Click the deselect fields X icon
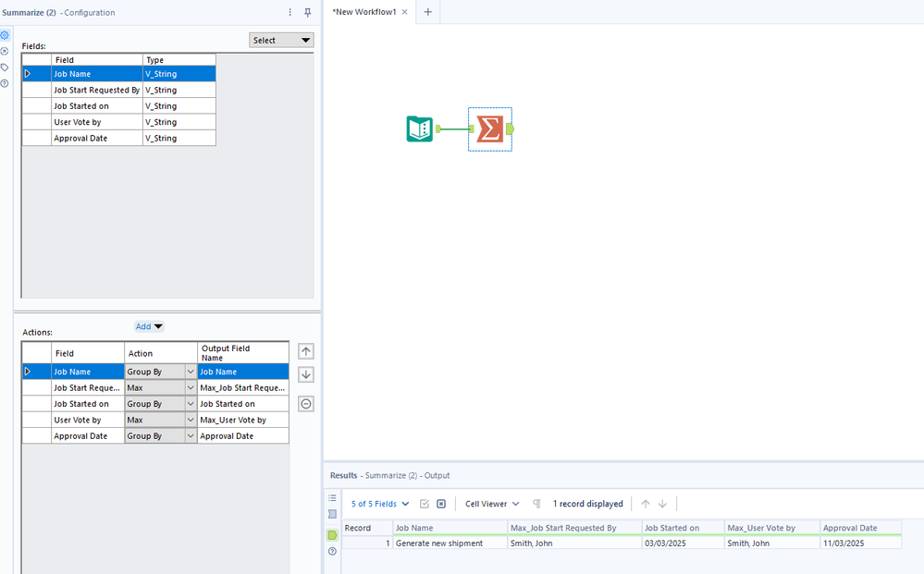The height and width of the screenshot is (574, 924). tap(441, 504)
